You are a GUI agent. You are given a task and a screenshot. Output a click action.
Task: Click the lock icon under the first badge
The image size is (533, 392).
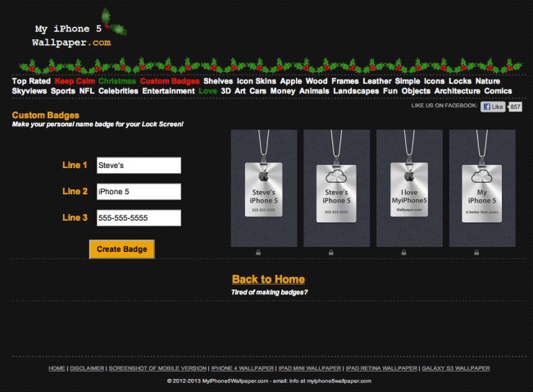258,253
